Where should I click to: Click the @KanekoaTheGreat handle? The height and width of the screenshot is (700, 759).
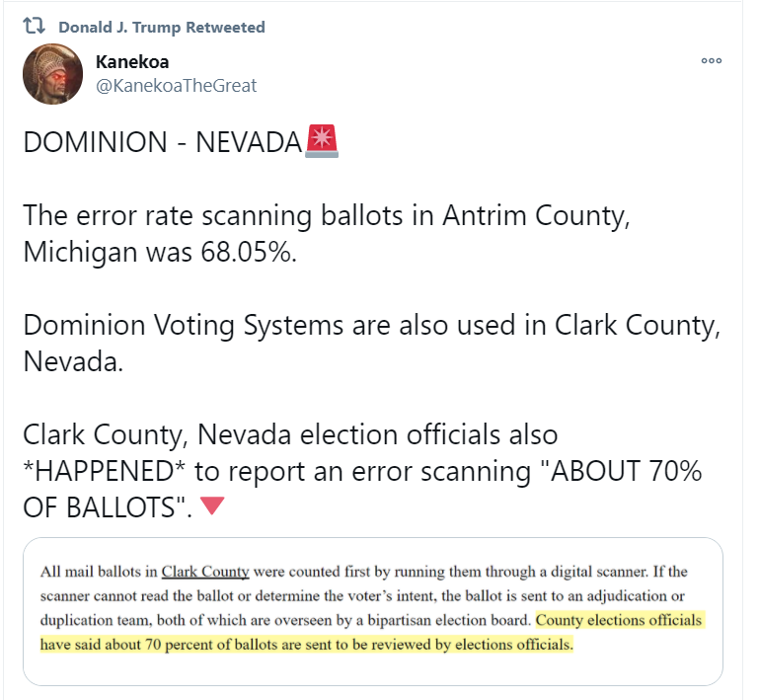pyautogui.click(x=176, y=86)
